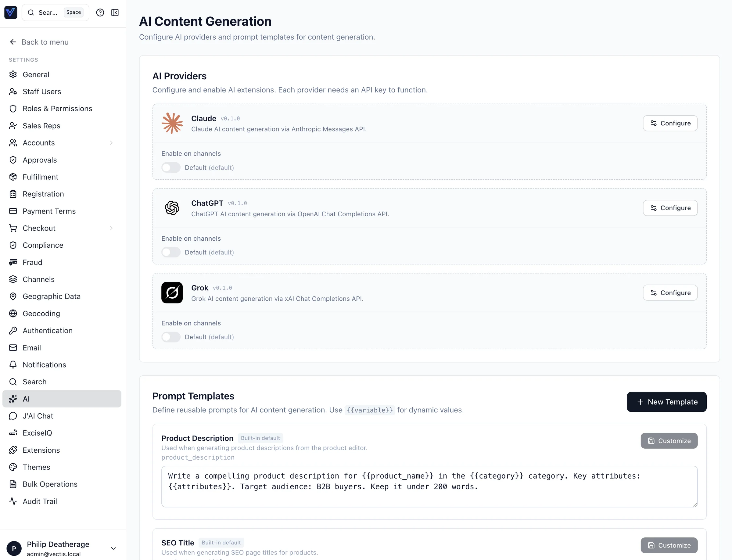Create a New Template

click(666, 402)
